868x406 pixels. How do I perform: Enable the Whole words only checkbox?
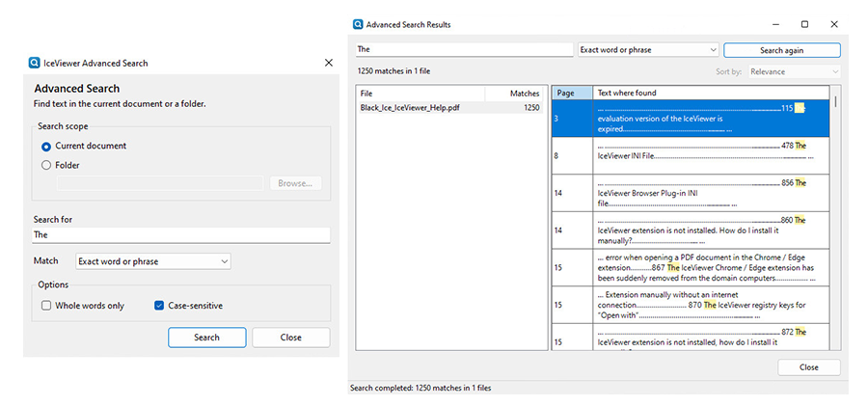(46, 306)
